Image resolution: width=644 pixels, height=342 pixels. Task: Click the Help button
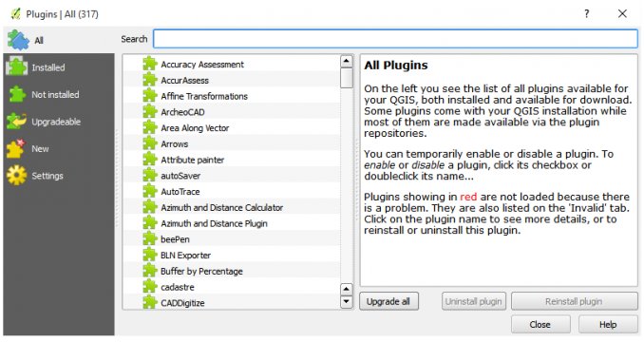pyautogui.click(x=608, y=324)
